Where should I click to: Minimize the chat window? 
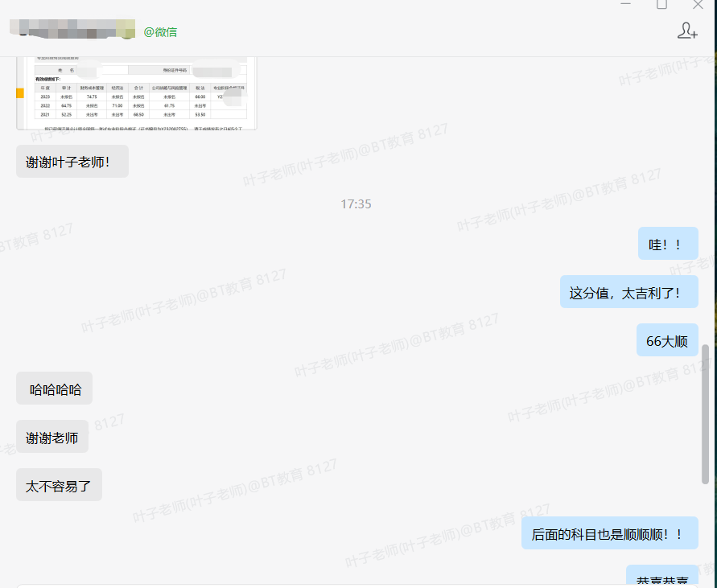pyautogui.click(x=625, y=4)
